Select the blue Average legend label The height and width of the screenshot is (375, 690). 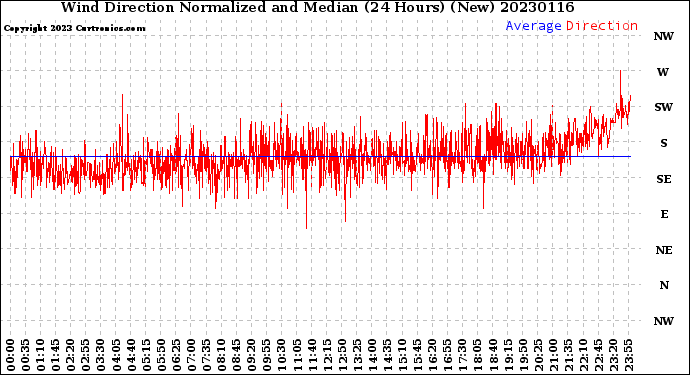point(533,26)
